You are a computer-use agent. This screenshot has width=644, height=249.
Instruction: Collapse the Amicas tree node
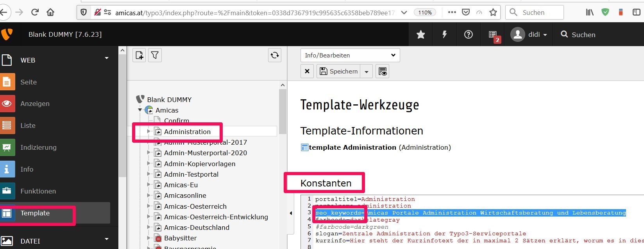pos(140,110)
